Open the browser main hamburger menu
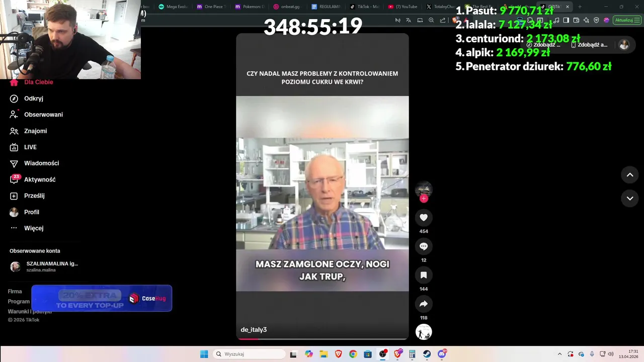This screenshot has height=362, width=644. pos(638,20)
